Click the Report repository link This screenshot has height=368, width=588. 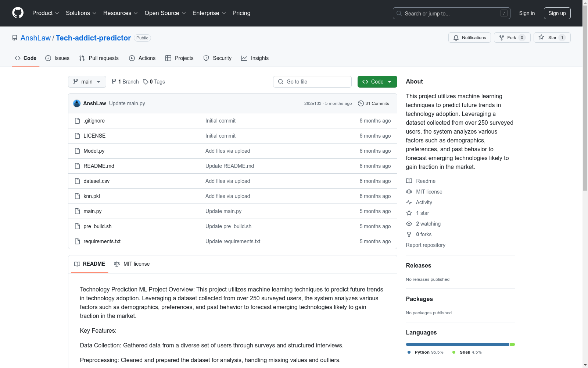426,245
